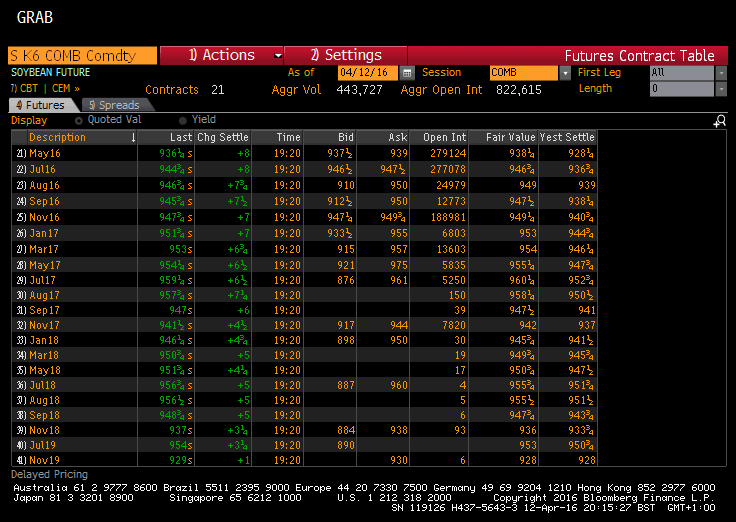Image resolution: width=736 pixels, height=522 pixels.
Task: Click the Nov16 open interest 188981
Action: [448, 217]
